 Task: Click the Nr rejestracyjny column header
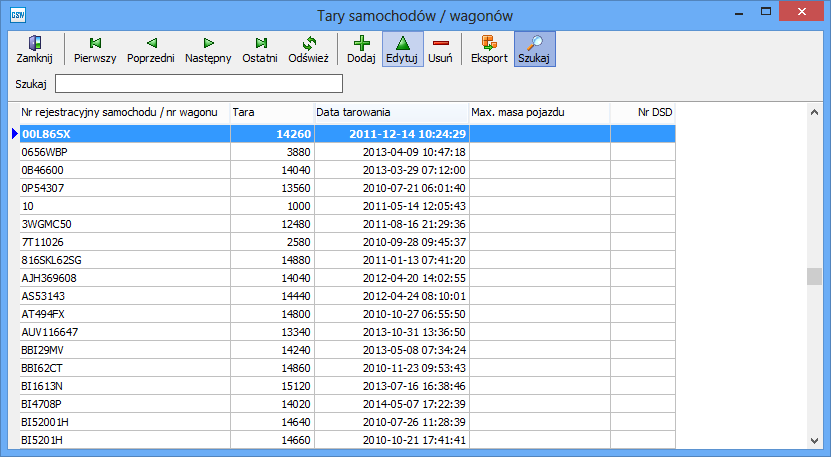tap(124, 113)
